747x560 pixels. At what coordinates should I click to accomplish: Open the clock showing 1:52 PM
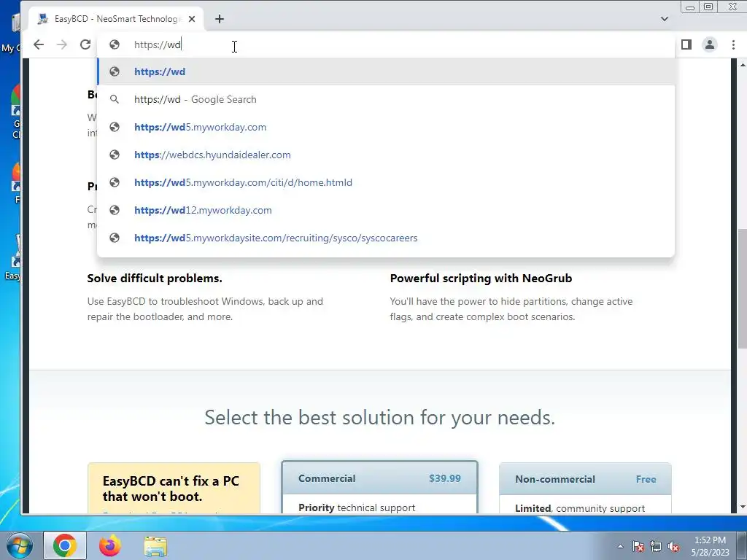(710, 546)
